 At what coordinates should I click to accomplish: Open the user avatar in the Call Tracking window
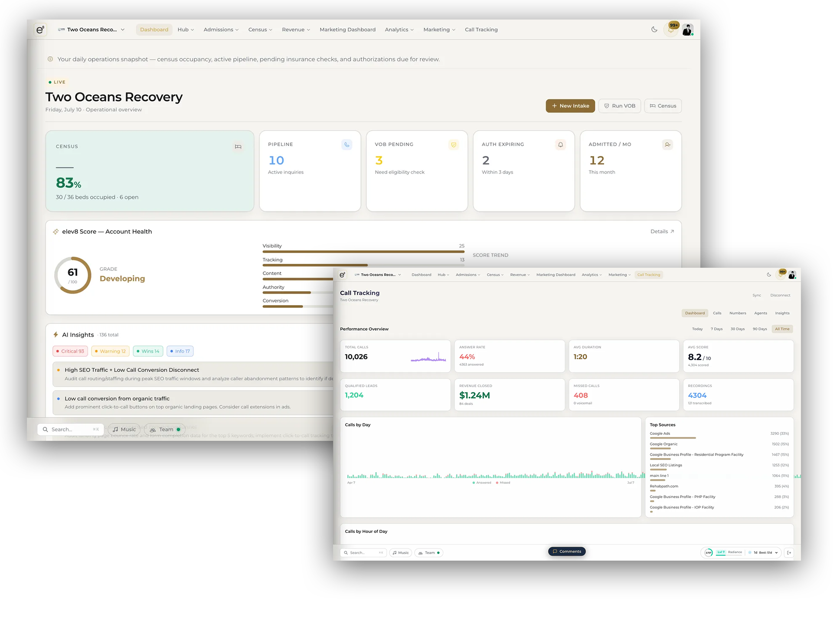coord(792,275)
